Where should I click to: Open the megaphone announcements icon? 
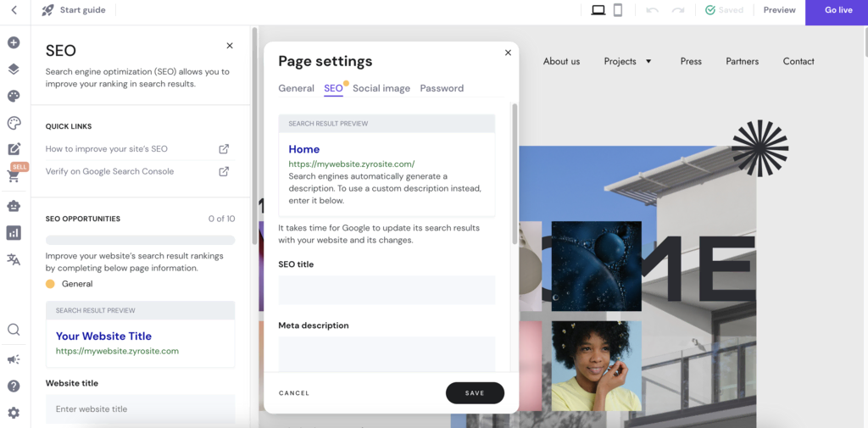14,359
